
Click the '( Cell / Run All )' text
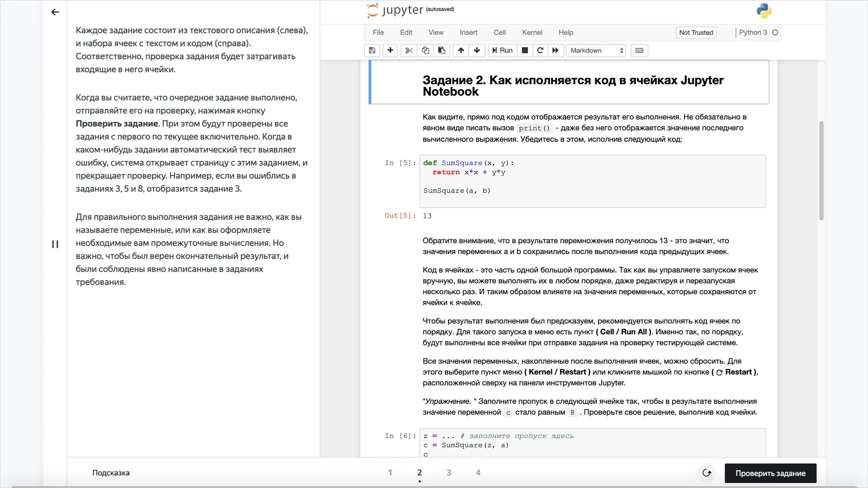click(623, 332)
